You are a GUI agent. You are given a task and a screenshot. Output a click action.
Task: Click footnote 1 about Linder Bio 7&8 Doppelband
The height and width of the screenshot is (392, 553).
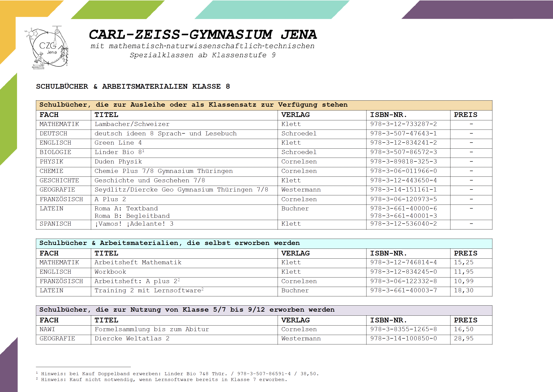pyautogui.click(x=177, y=374)
